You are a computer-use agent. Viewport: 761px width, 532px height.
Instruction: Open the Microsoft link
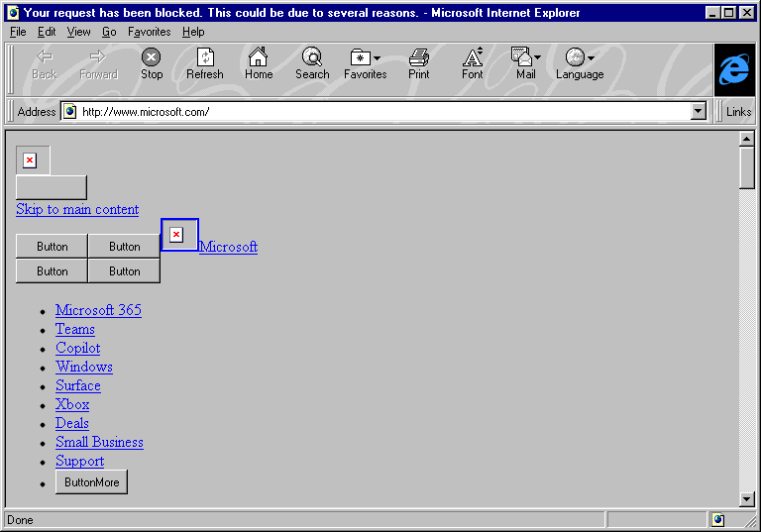click(228, 247)
